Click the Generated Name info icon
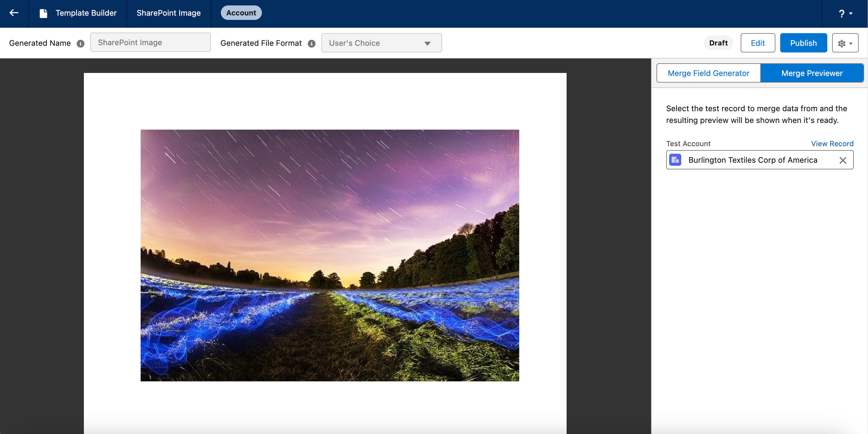Viewport: 868px width, 434px height. coord(80,43)
